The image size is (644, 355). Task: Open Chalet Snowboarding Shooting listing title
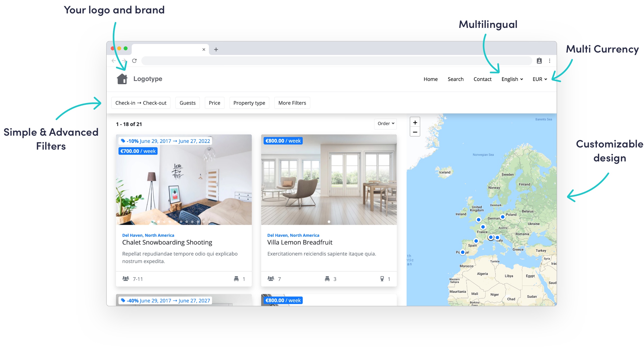click(x=167, y=242)
